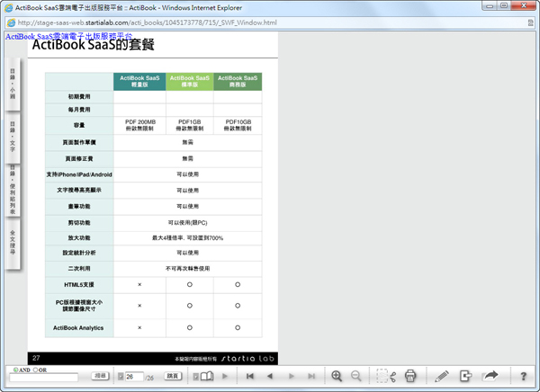540x392 pixels.
Task: Minimize the Internet Explorer window
Action: pos(490,6)
